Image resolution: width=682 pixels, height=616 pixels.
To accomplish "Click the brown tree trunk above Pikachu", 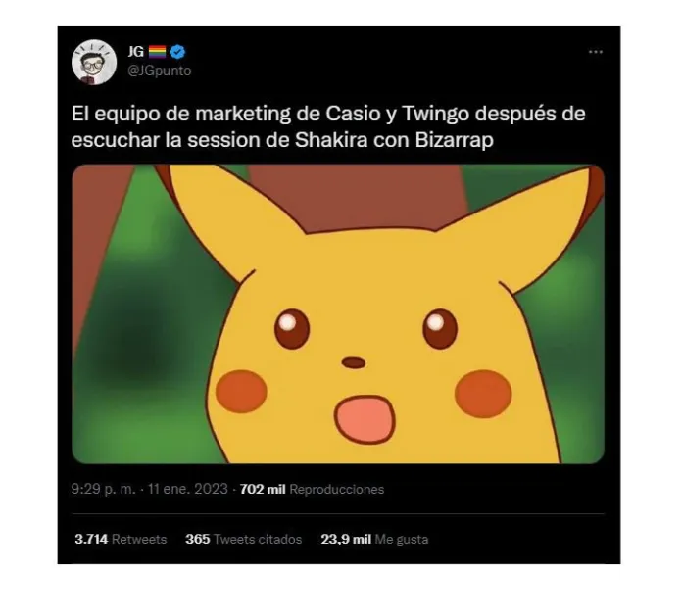I will coord(357,196).
